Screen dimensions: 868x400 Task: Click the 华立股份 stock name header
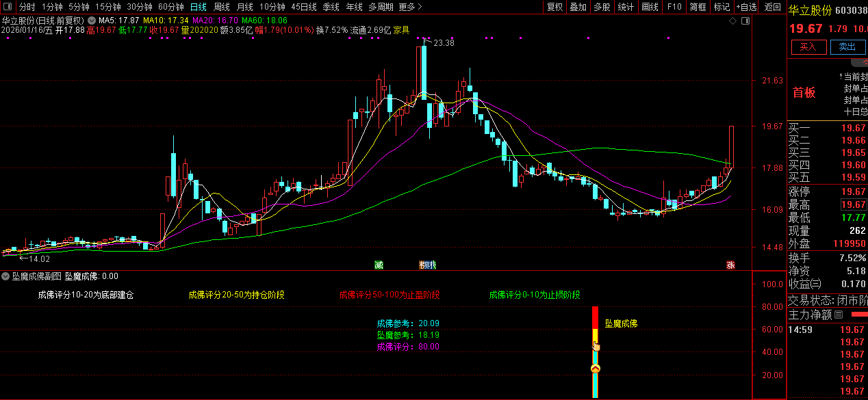810,10
